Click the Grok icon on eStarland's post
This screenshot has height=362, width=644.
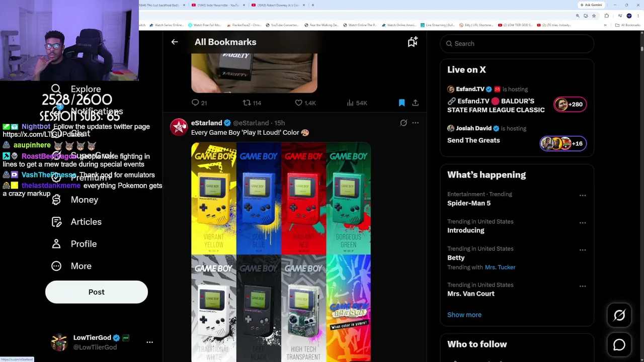click(404, 123)
